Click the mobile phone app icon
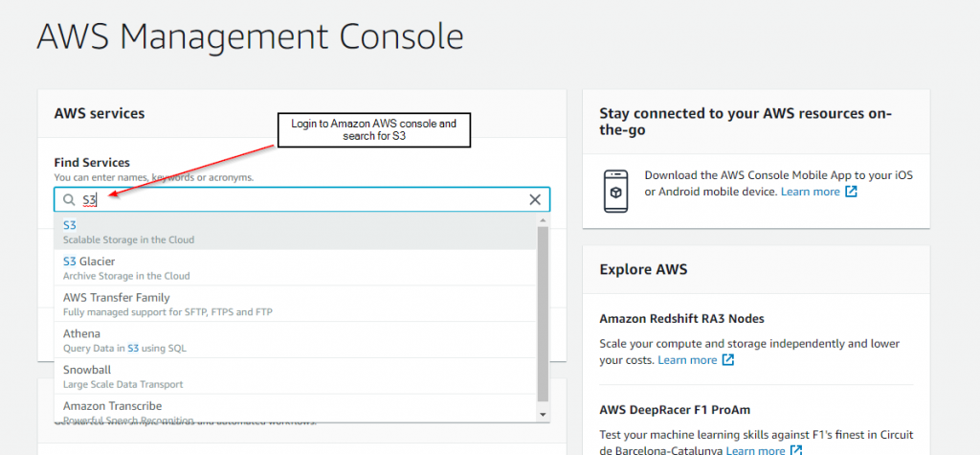980x455 pixels. tap(615, 191)
